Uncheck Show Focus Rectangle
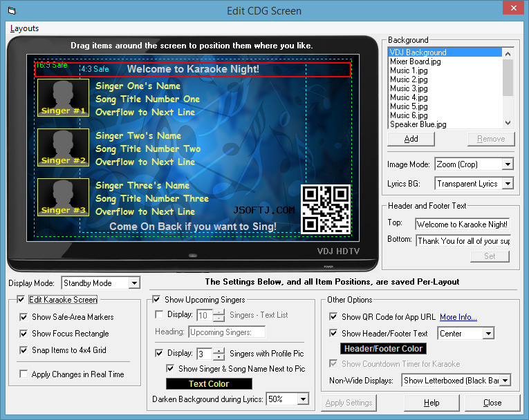529x420 pixels. tap(24, 334)
